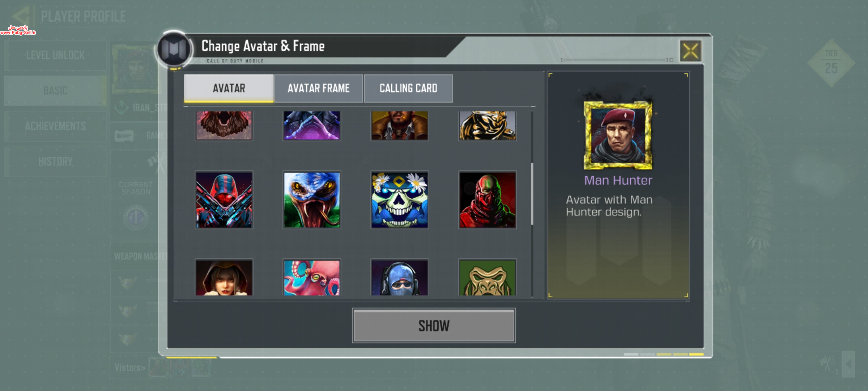
Task: Choose the purple suited figure avatar
Action: [x=312, y=126]
